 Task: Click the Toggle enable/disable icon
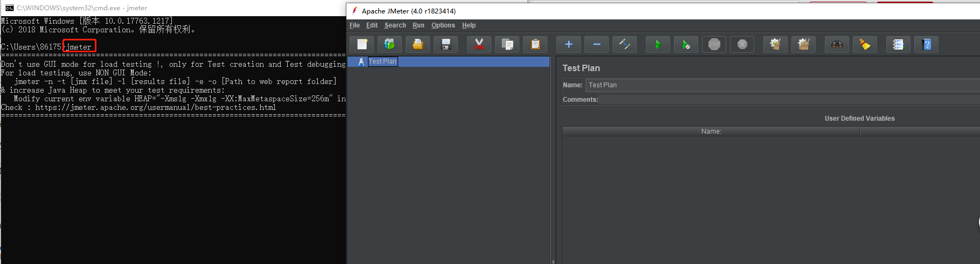tap(624, 44)
